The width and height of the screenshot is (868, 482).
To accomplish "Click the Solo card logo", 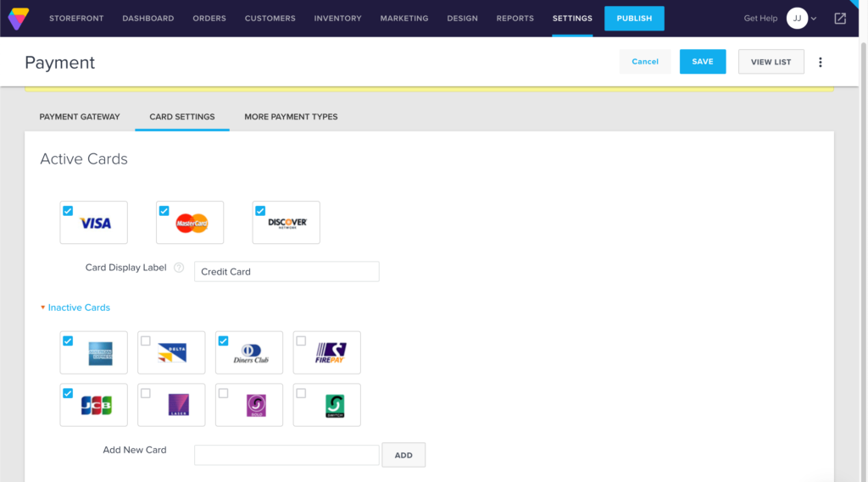I will coord(256,406).
